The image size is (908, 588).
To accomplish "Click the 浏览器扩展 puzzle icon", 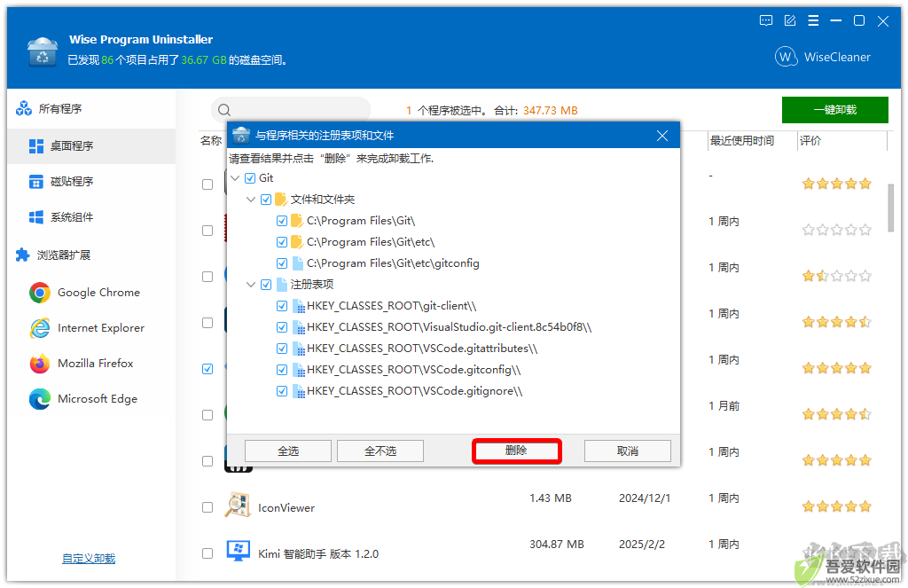I will [x=22, y=255].
